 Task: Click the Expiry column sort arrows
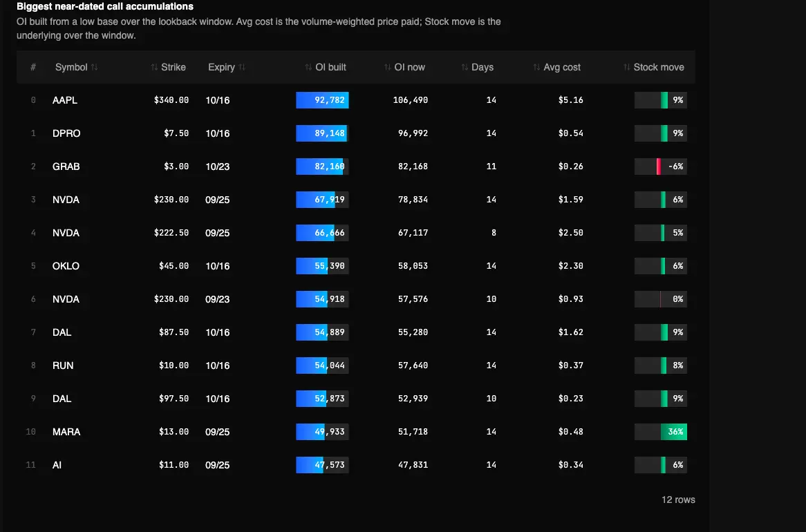pyautogui.click(x=242, y=67)
